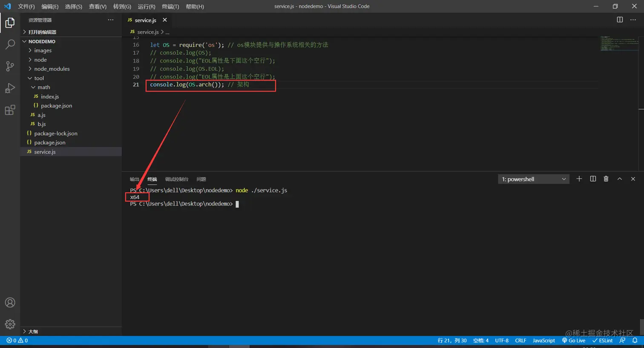Open the Accounts menu icon
The height and width of the screenshot is (348, 644).
(x=10, y=302)
